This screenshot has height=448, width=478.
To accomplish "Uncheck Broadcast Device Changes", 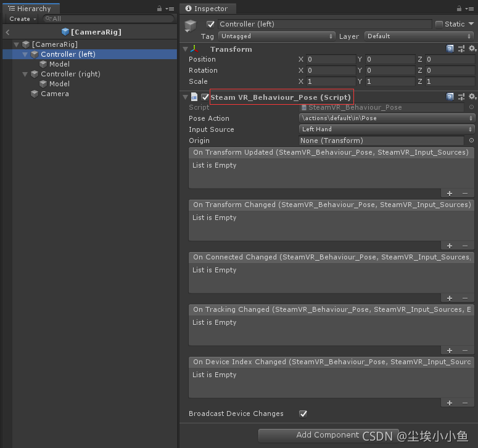I will [303, 413].
